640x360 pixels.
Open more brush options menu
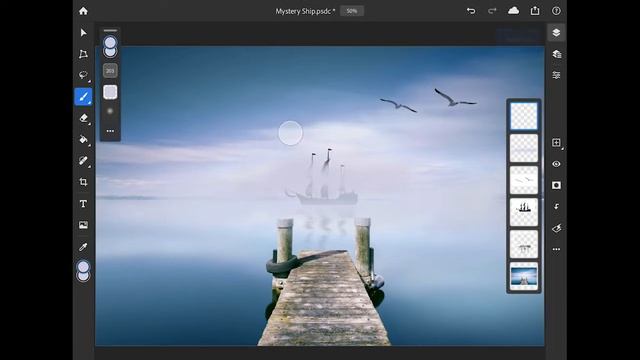pos(110,131)
